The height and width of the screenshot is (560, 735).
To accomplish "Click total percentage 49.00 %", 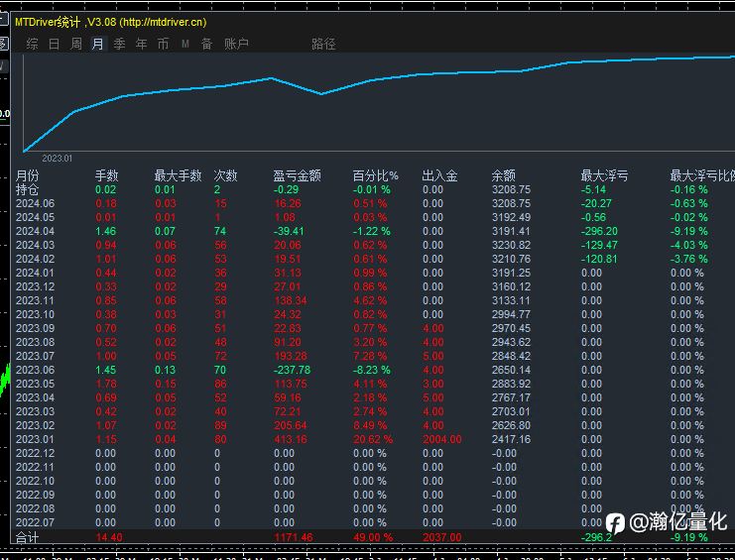I will 373,537.
